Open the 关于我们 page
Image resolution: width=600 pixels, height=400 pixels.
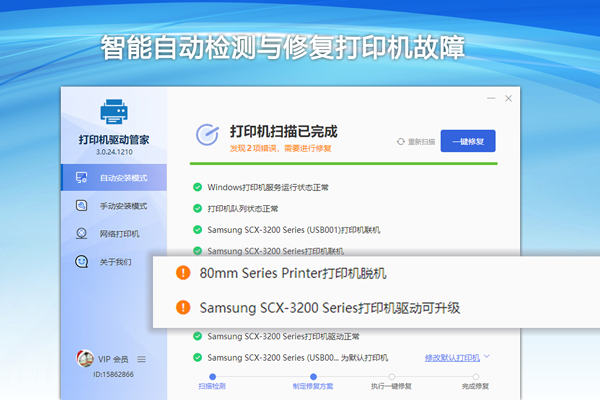point(114,262)
